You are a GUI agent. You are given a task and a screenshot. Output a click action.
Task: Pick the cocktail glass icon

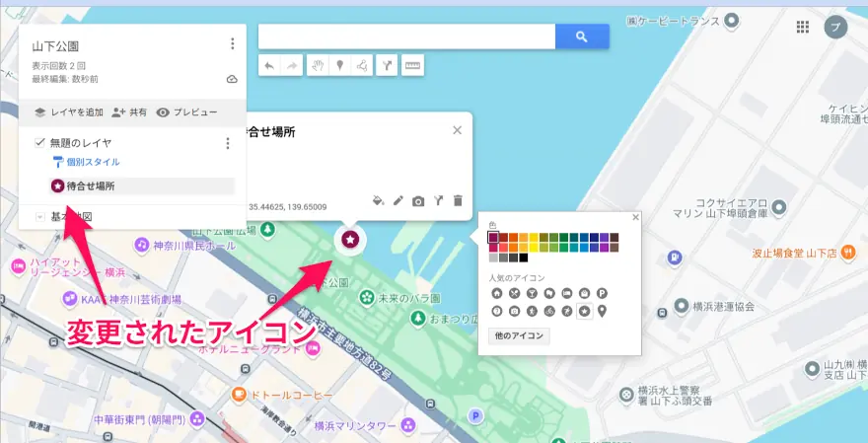click(532, 293)
